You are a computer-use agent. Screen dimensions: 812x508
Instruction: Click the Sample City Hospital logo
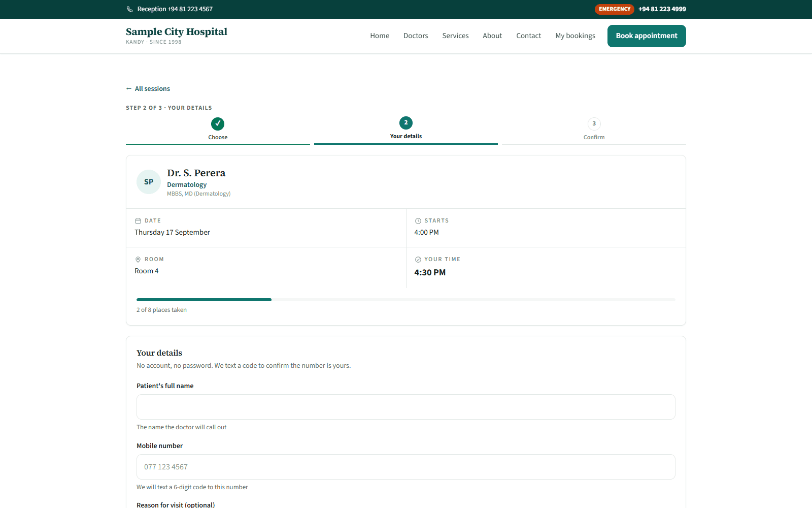point(177,35)
